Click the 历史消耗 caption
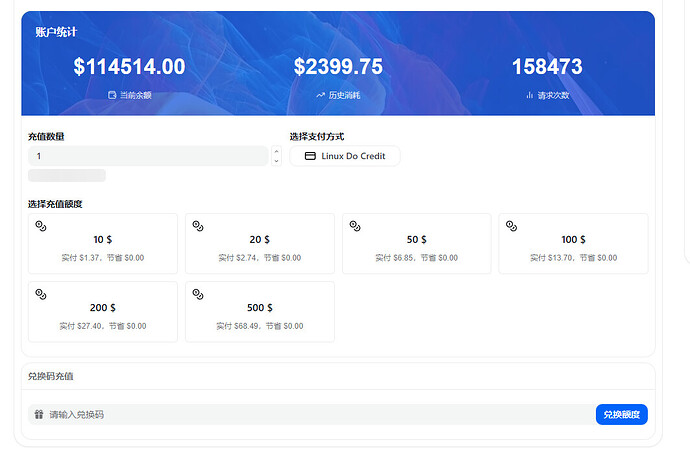This screenshot has width=690, height=470. pos(344,95)
